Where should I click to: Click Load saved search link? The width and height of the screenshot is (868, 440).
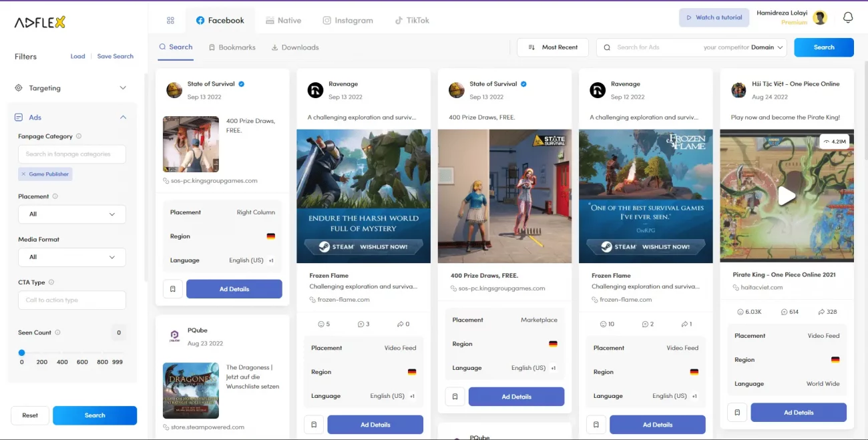78,57
